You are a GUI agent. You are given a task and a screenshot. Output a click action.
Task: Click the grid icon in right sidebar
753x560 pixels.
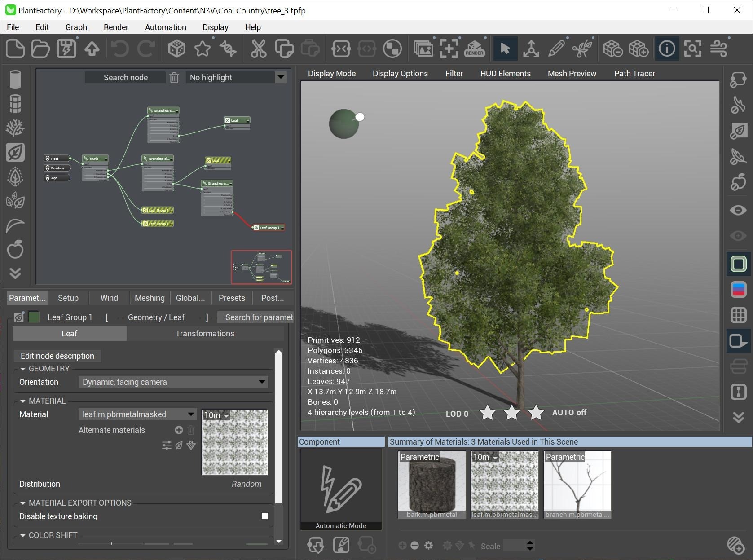pyautogui.click(x=739, y=315)
